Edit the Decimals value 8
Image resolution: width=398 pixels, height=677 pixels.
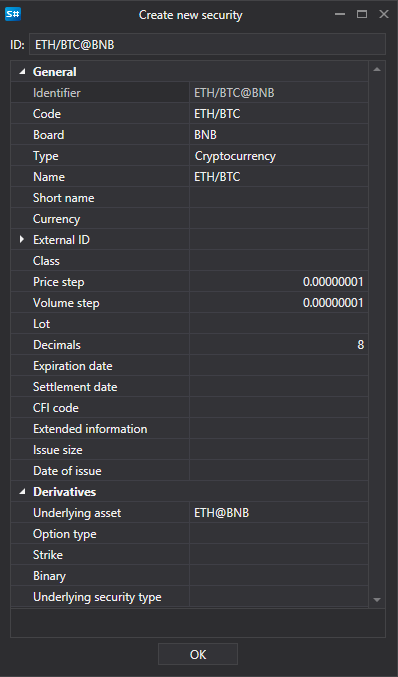279,345
